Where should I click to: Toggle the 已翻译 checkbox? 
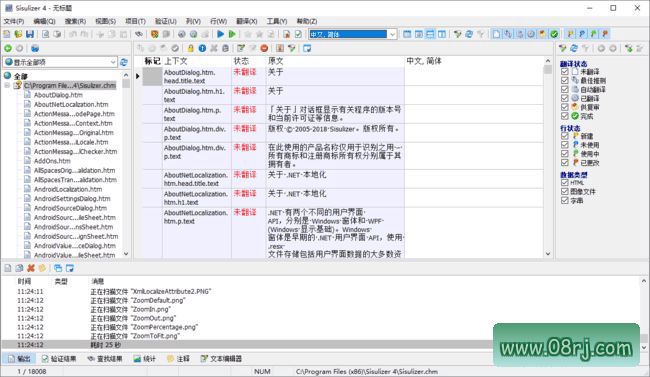pos(565,98)
